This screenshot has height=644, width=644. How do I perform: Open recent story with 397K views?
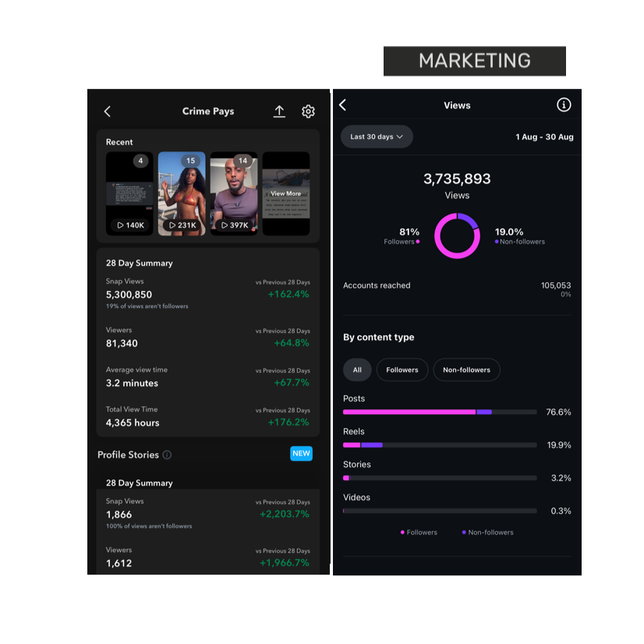(x=234, y=193)
